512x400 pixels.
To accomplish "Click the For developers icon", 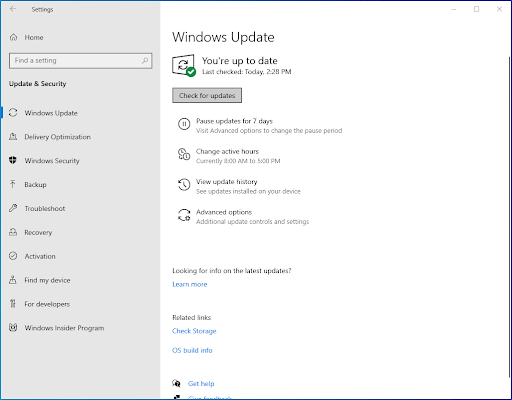I will [13, 304].
